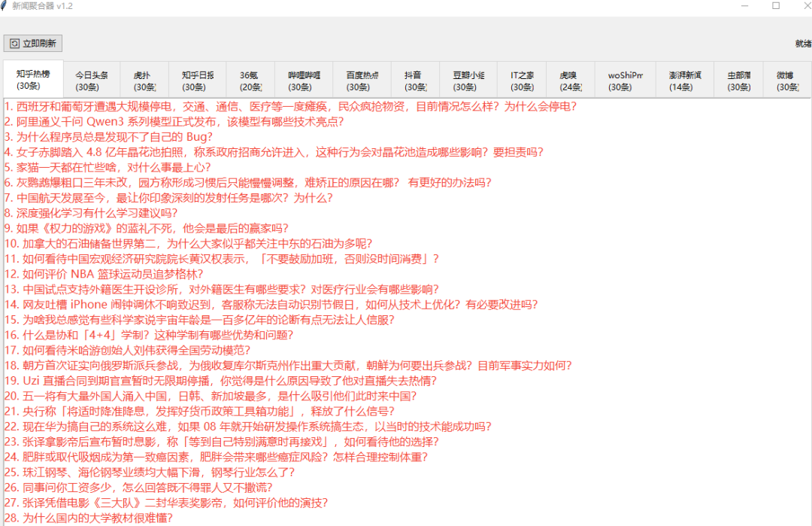Click the 就绪 status label

click(803, 44)
